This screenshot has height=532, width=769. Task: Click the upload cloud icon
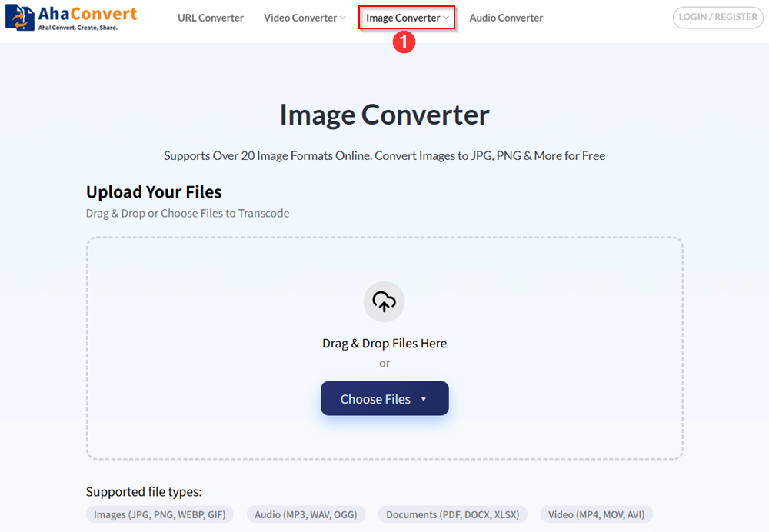pos(384,301)
